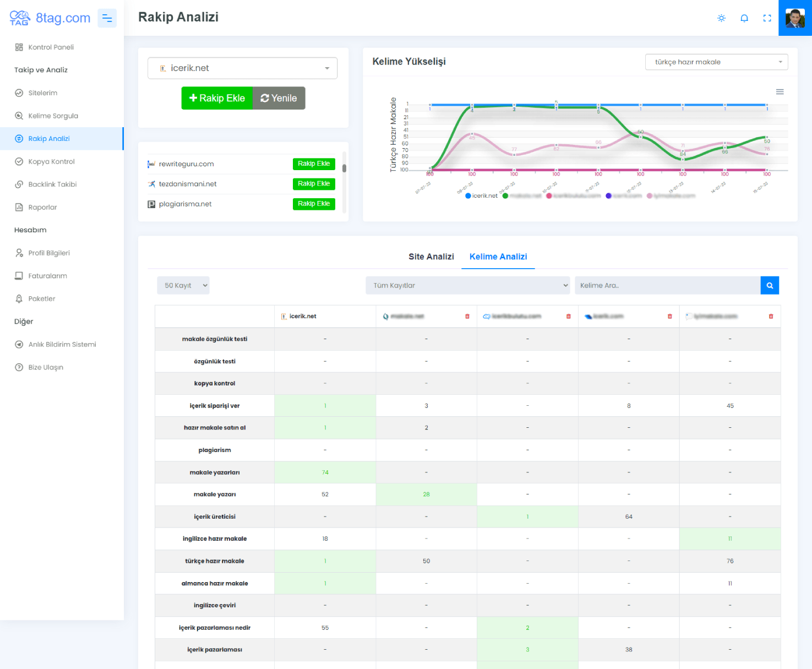Click the Yenile refresh button

pyautogui.click(x=279, y=98)
